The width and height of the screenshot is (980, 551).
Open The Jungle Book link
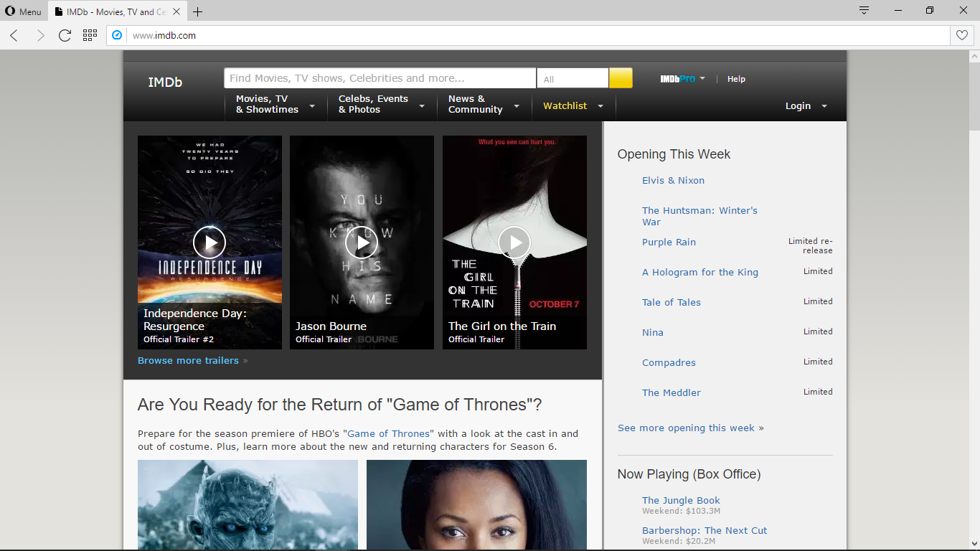click(x=681, y=500)
